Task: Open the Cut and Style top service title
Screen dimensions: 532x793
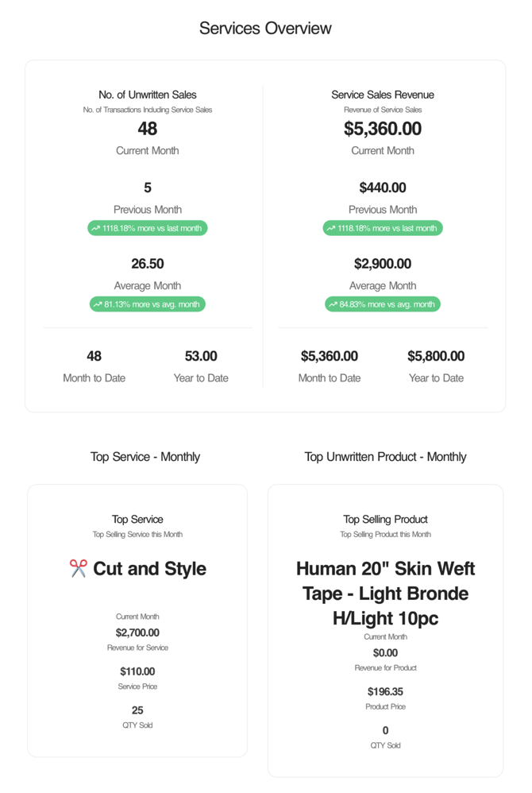Action: 149,569
